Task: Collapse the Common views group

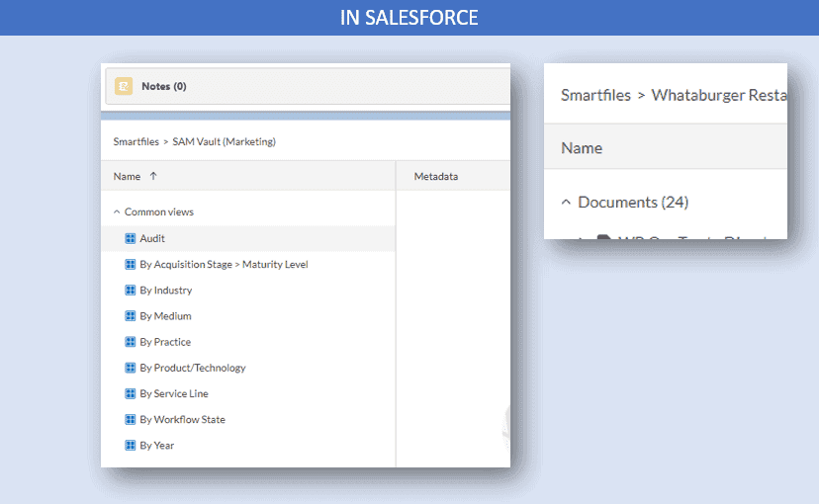Action: pyautogui.click(x=117, y=211)
